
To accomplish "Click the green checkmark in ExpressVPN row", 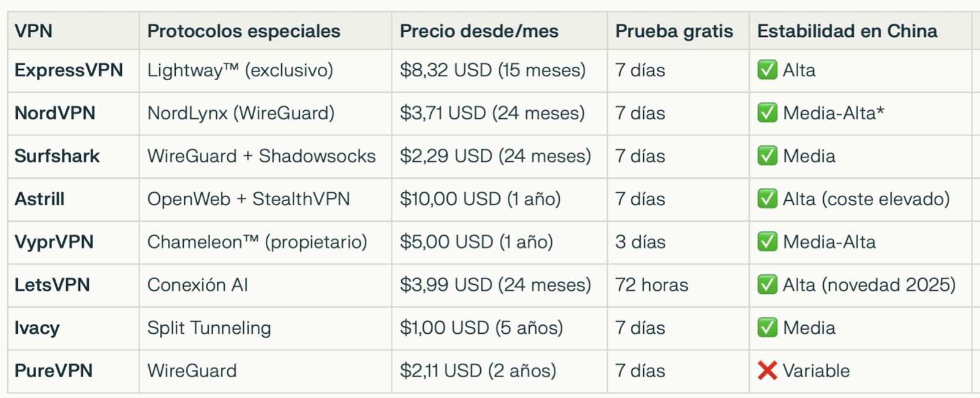I will point(767,70).
